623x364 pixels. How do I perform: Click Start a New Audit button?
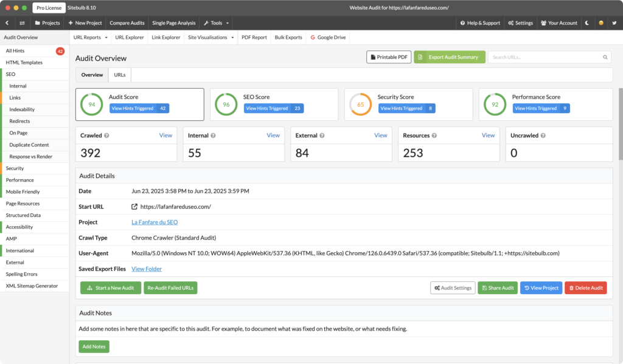coord(111,288)
